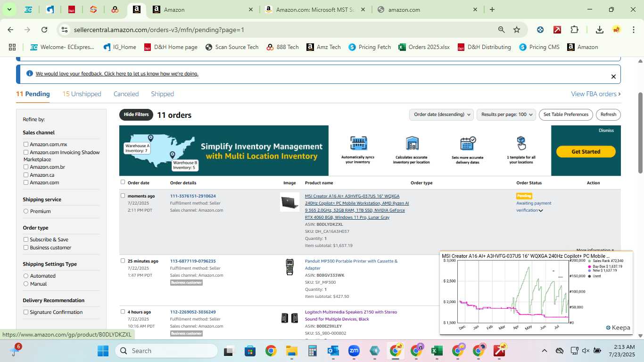Open the Chrome downloads icon
Screen dimensions: 644x362
pyautogui.click(x=600, y=30)
